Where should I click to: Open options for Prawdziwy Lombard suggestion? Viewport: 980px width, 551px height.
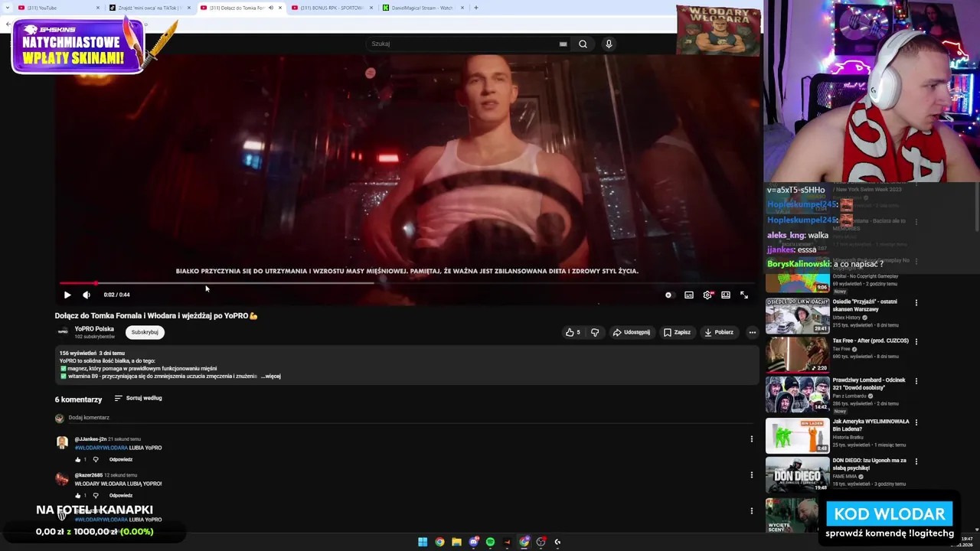[x=916, y=380]
